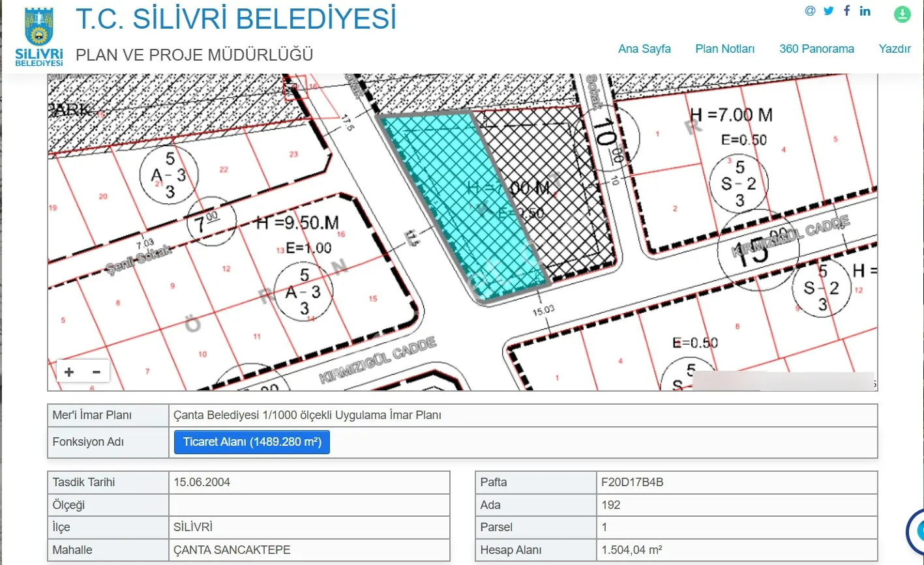The height and width of the screenshot is (565, 924).
Task: Click the İlçe value SİLİVRİ
Action: coord(193,527)
